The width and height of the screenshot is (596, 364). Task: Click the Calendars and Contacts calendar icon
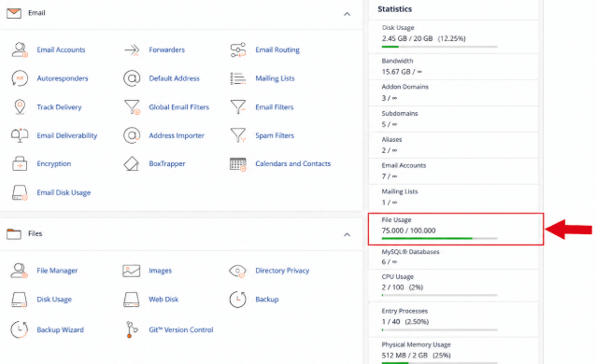point(238,163)
